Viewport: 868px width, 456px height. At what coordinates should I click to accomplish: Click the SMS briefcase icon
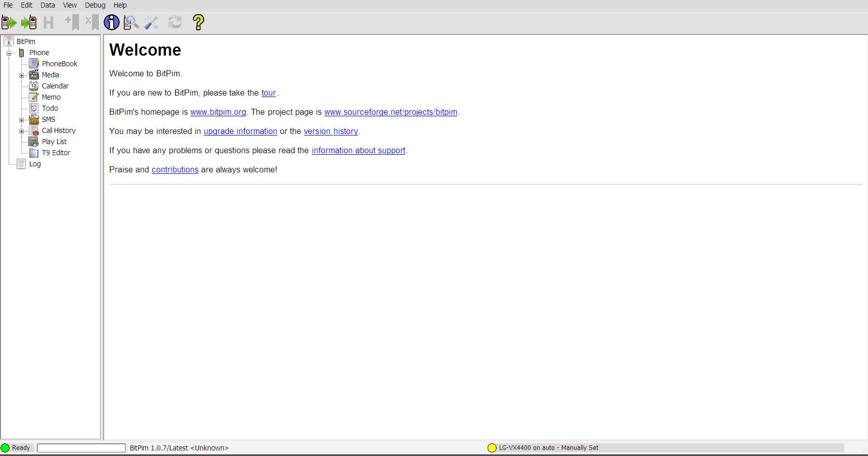(x=34, y=119)
